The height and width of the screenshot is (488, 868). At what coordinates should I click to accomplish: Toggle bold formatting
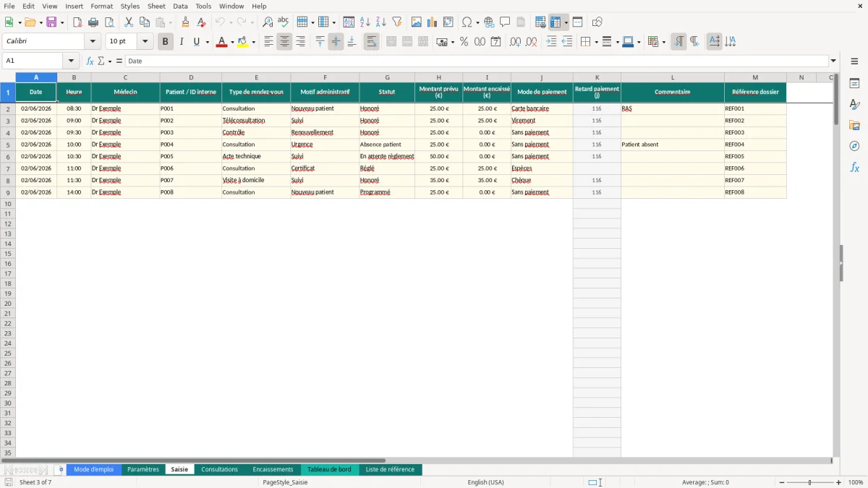point(165,42)
